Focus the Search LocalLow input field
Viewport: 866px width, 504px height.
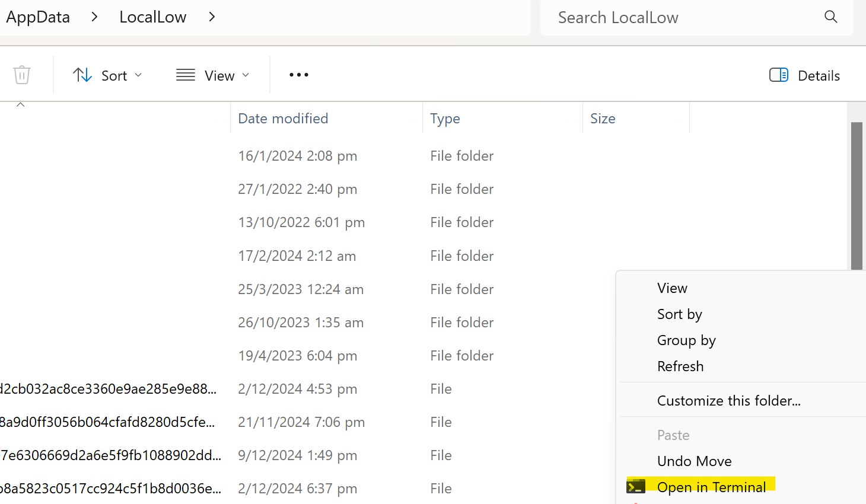(682, 18)
